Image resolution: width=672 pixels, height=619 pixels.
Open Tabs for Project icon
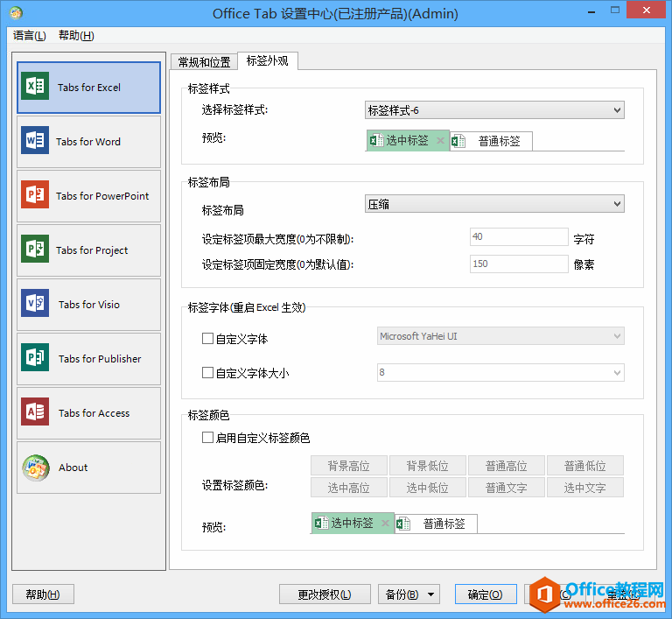(x=35, y=249)
